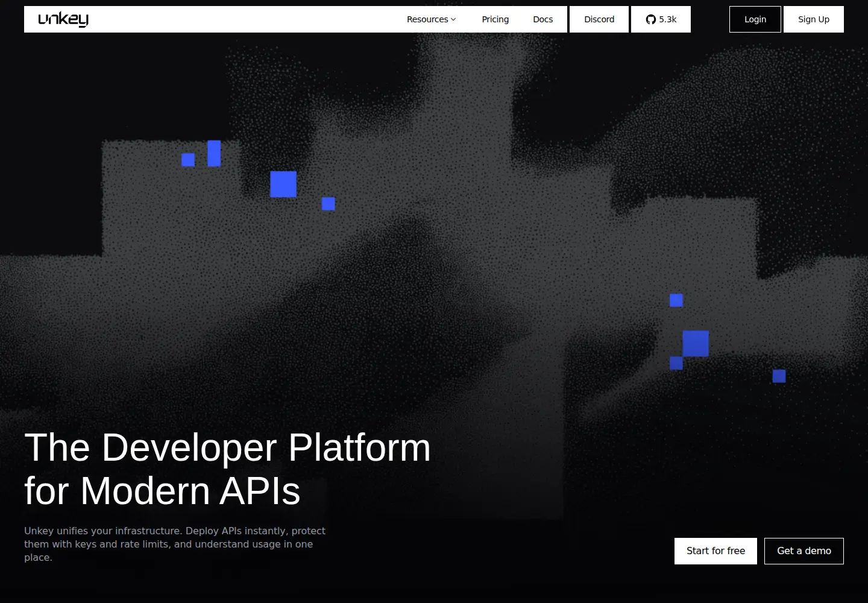
Task: Open the Pricing page
Action: [x=495, y=19]
